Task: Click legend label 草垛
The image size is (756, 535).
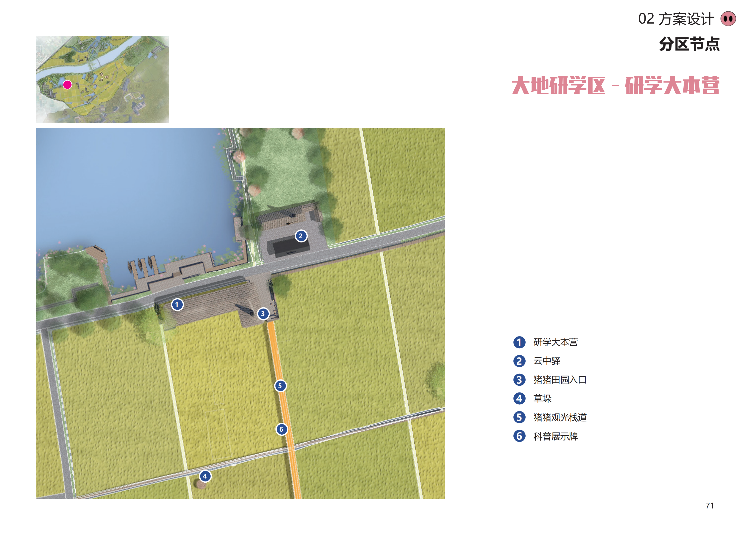Action: 542,399
